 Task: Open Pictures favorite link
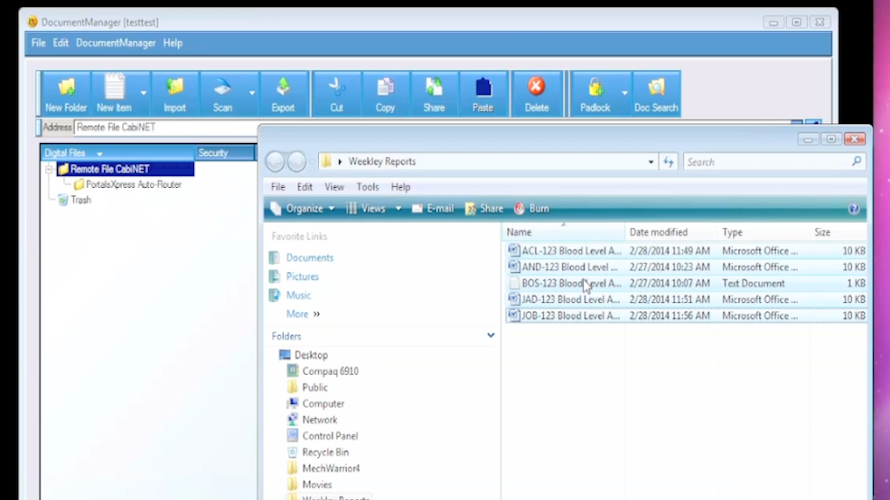point(302,276)
